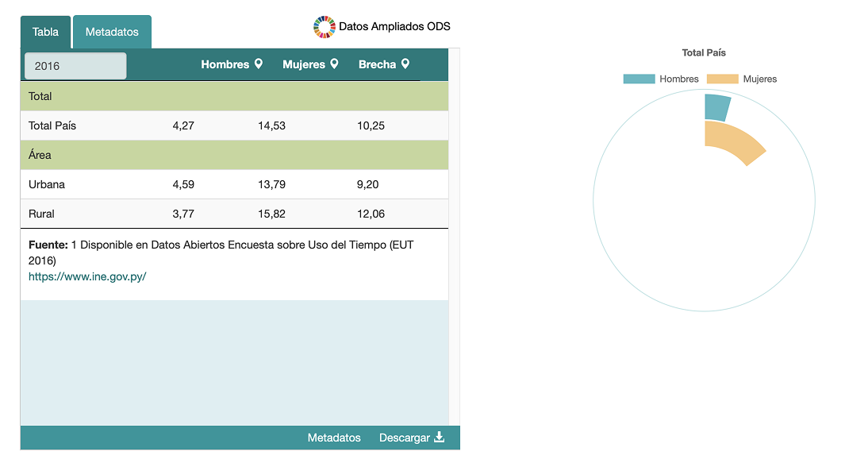Click the map pin icon beside Mujeres
868x463 pixels.
(334, 64)
